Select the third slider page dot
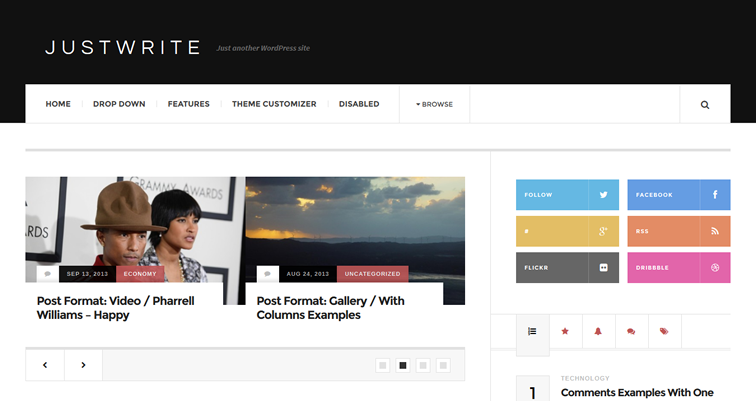The width and height of the screenshot is (756, 401). (x=423, y=365)
